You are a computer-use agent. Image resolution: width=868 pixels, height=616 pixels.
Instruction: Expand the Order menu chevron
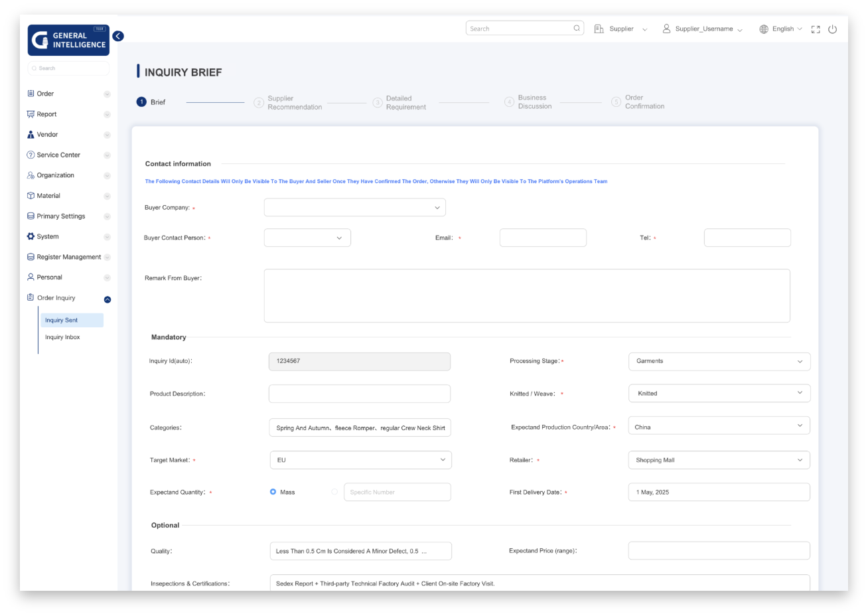coord(107,94)
